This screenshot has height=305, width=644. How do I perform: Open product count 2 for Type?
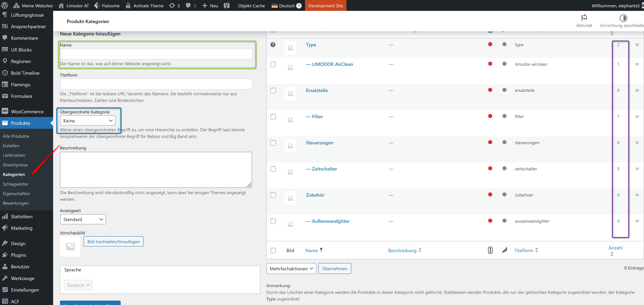point(618,45)
